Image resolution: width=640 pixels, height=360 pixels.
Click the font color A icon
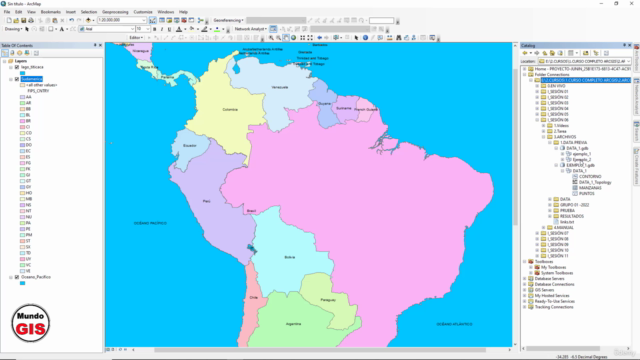(179, 29)
